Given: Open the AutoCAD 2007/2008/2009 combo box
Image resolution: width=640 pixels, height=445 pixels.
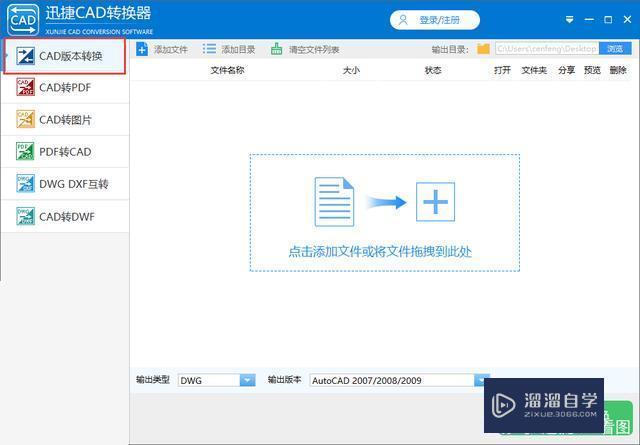Looking at the screenshot, I should tap(399, 380).
